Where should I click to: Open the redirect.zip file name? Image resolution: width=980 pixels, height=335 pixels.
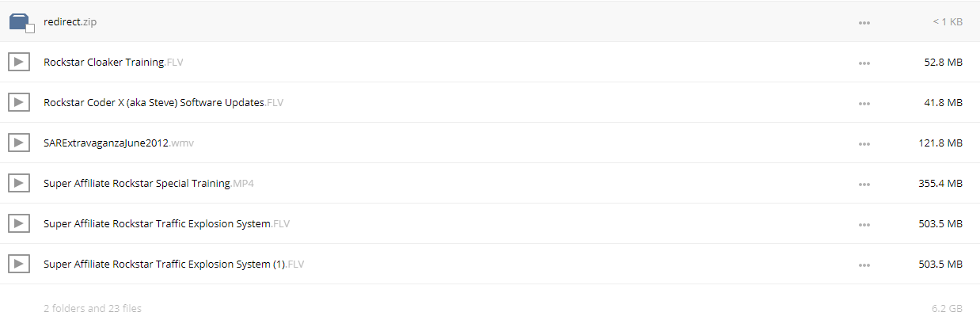click(x=70, y=21)
